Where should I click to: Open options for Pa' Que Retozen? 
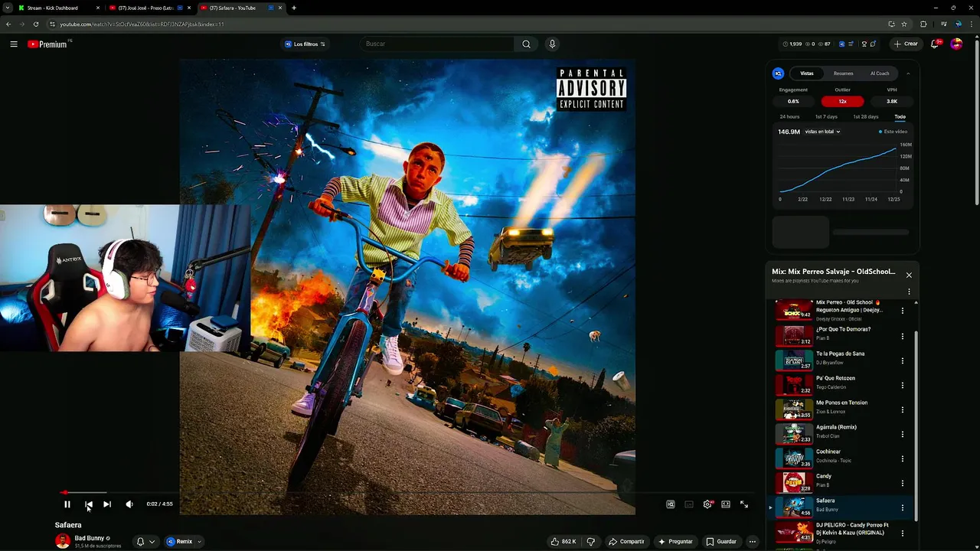pyautogui.click(x=903, y=385)
